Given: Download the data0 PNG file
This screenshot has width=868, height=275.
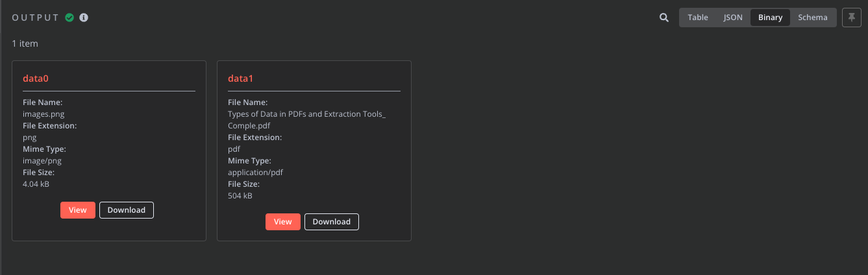Looking at the screenshot, I should 127,210.
